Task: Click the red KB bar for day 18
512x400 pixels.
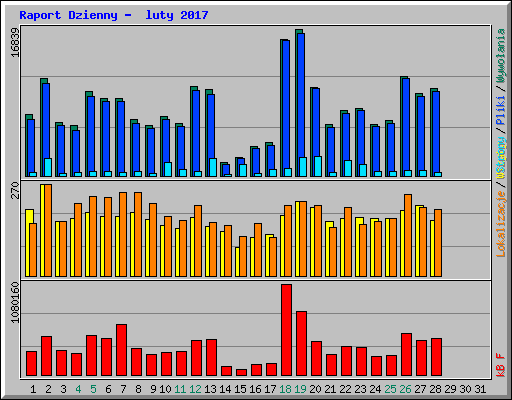Action: (286, 330)
